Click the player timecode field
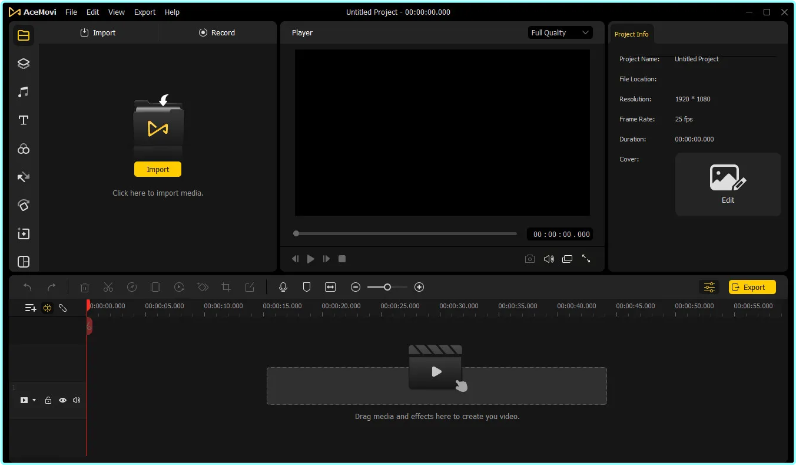This screenshot has width=796, height=465. (x=560, y=234)
